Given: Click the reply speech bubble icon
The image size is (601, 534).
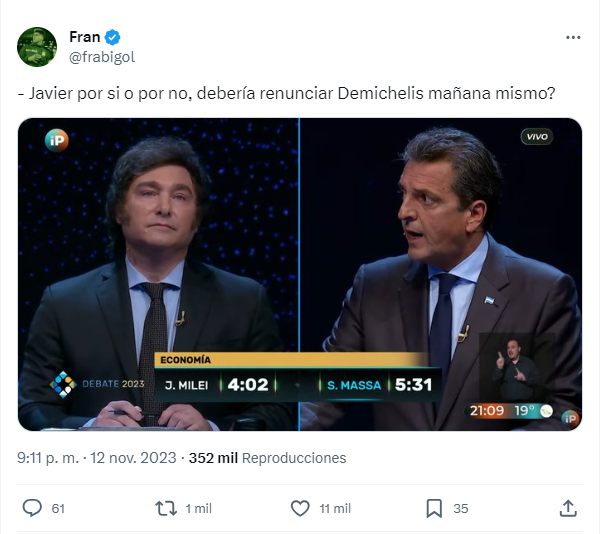Looking at the screenshot, I should tap(32, 508).
